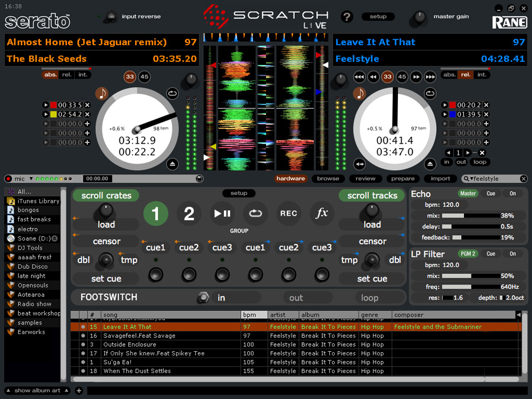Open search field filter dropdown

click(471, 178)
